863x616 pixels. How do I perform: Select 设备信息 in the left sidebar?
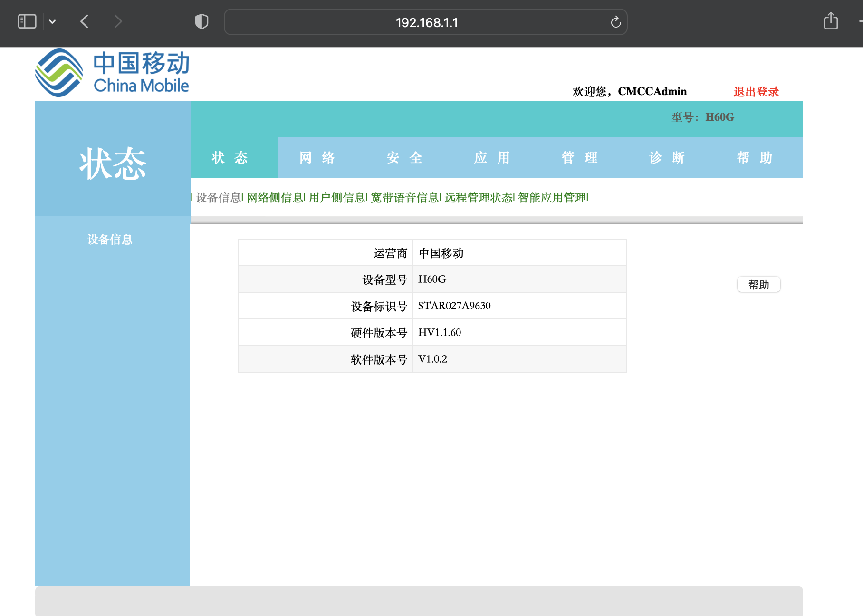(110, 240)
